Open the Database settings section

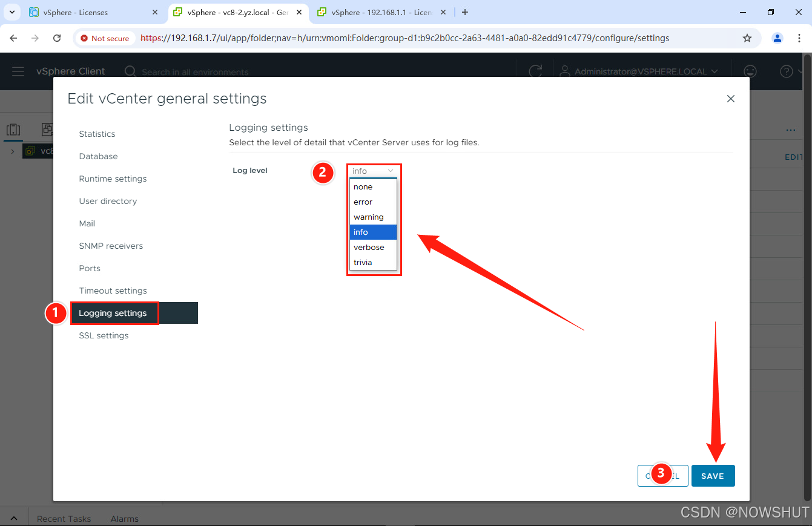pyautogui.click(x=98, y=156)
